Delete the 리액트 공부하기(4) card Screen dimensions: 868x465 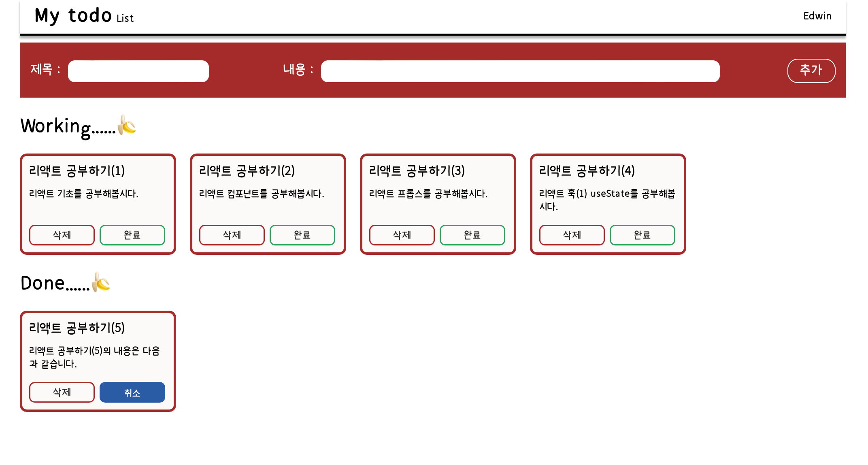(x=572, y=235)
